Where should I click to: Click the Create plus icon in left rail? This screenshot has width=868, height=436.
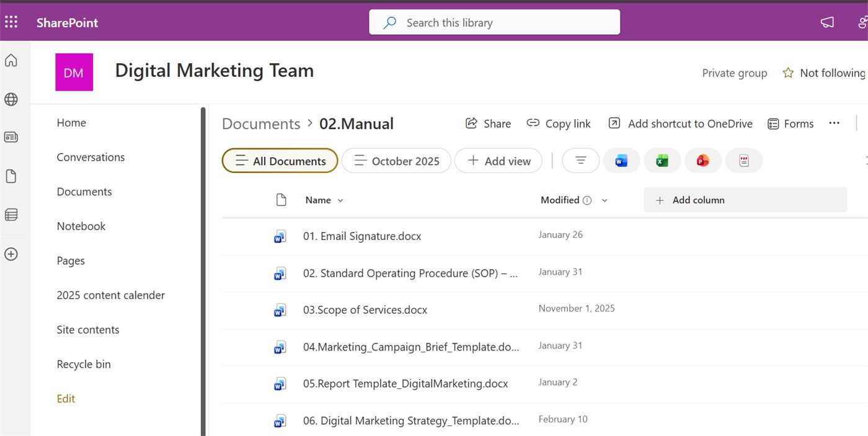click(11, 254)
